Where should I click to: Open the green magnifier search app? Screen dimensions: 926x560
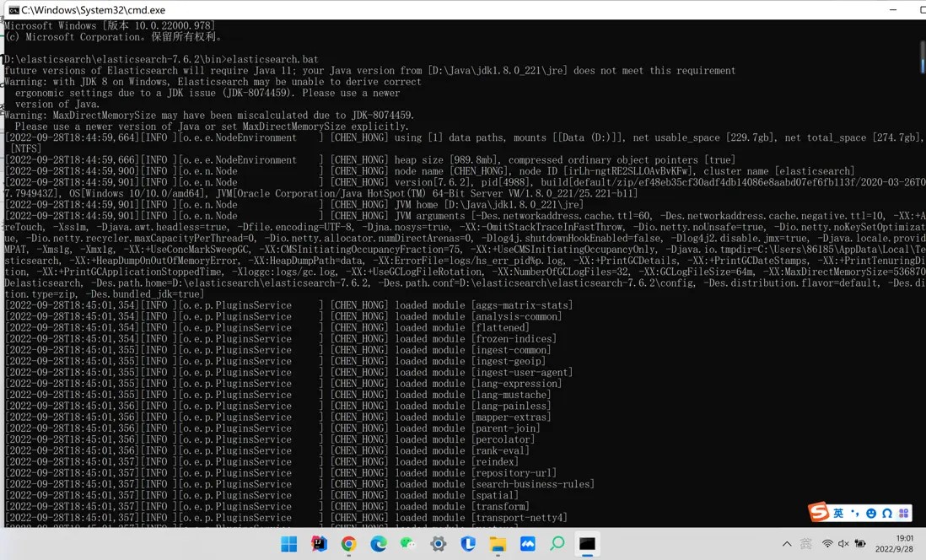click(x=557, y=544)
